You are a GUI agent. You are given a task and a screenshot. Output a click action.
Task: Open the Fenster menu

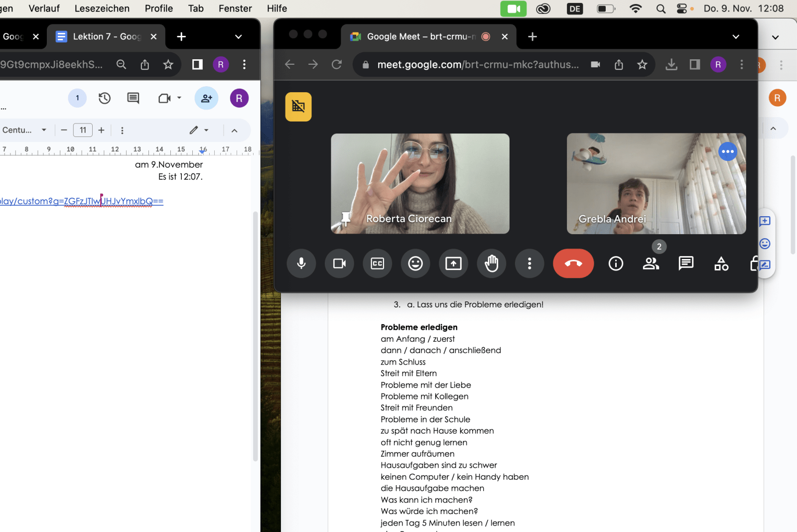click(x=235, y=8)
